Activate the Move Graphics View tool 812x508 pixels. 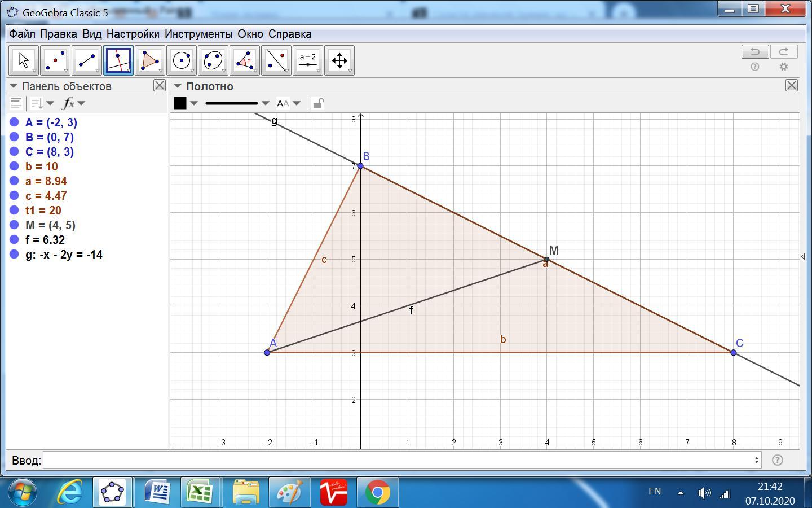pos(339,60)
